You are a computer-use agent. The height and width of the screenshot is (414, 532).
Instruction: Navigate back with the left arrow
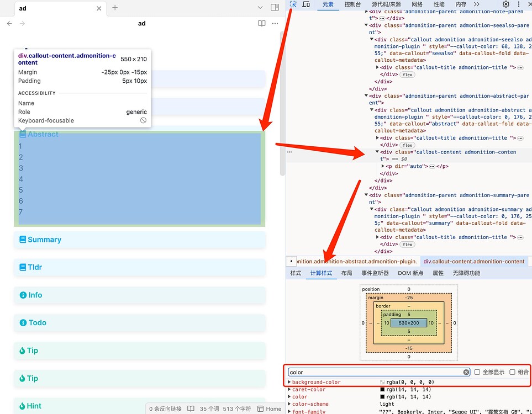click(x=9, y=23)
